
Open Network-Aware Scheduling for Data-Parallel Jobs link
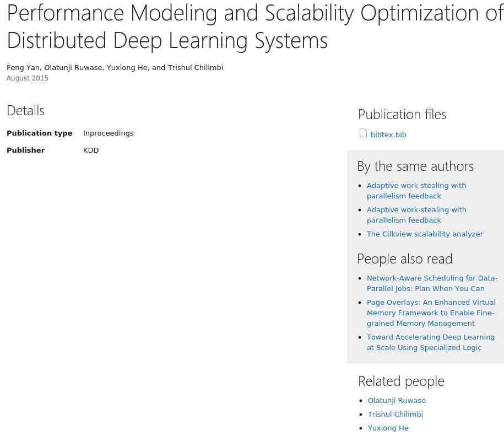[432, 283]
